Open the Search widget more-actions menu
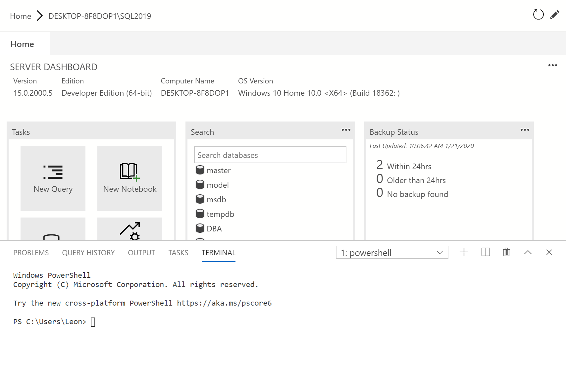The width and height of the screenshot is (566, 392). (x=346, y=130)
